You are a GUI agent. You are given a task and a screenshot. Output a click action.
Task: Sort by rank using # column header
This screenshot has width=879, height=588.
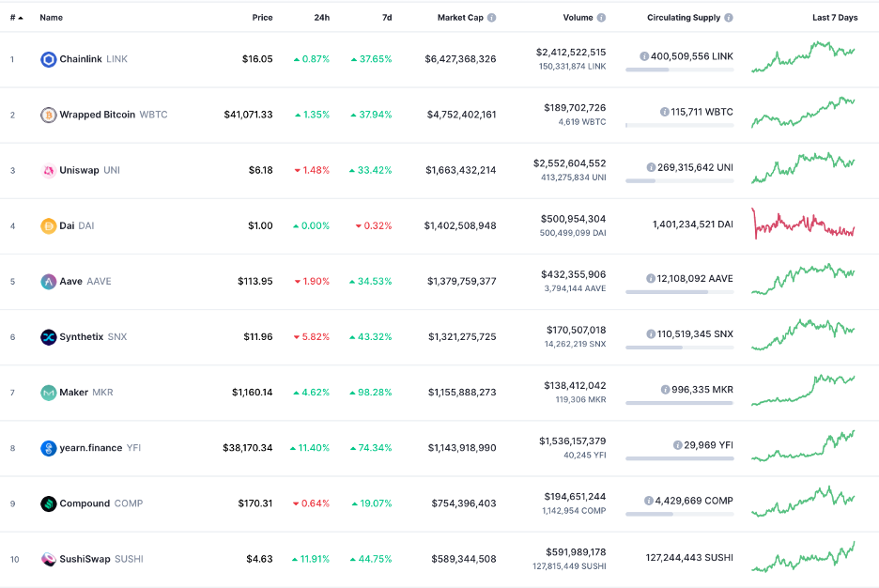click(16, 18)
